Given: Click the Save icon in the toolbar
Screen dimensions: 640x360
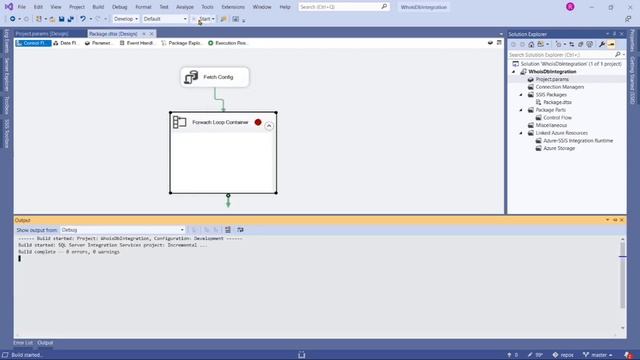Looking at the screenshot, I should 62,19.
